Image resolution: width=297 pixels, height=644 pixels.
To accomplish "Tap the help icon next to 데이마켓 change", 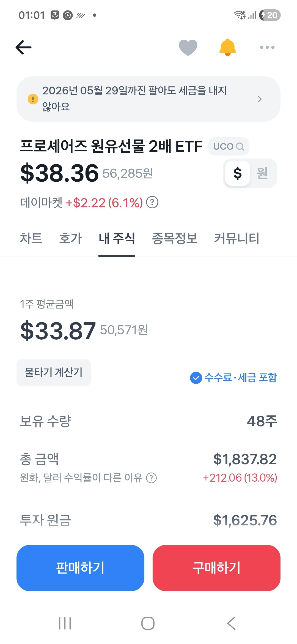I will coord(152,203).
